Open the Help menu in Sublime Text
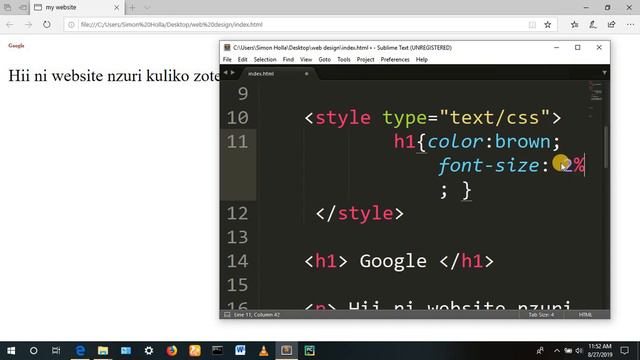Screen dimensions: 640x360 coord(422,60)
